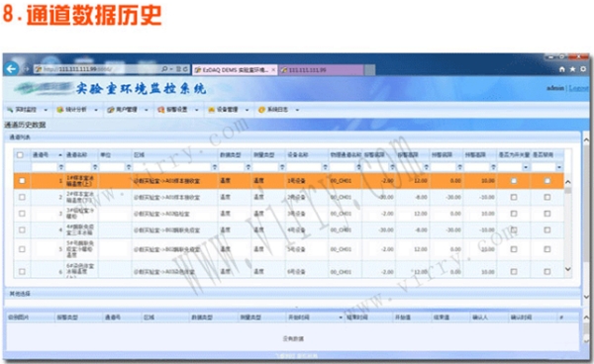Click the browser back arrow button

[x=12, y=69]
